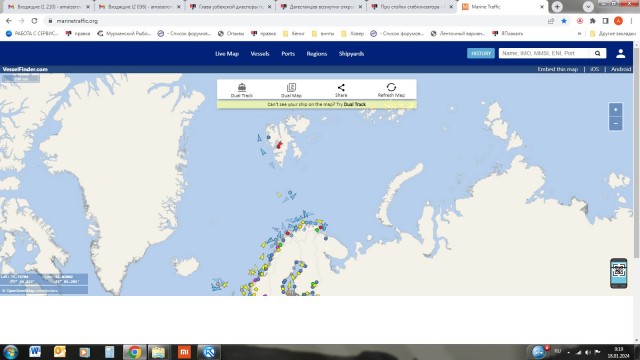Open the user account profile icon

(620, 53)
